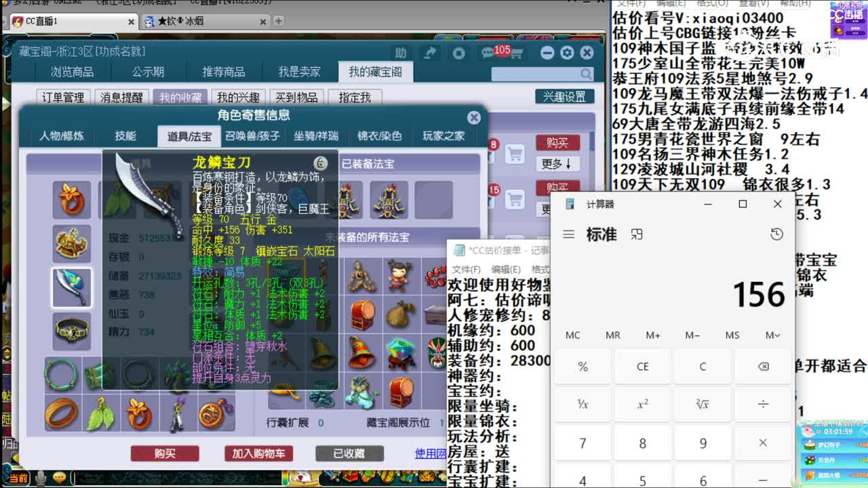
Task: Open Calculator navigation hamburger menu
Action: coord(569,235)
